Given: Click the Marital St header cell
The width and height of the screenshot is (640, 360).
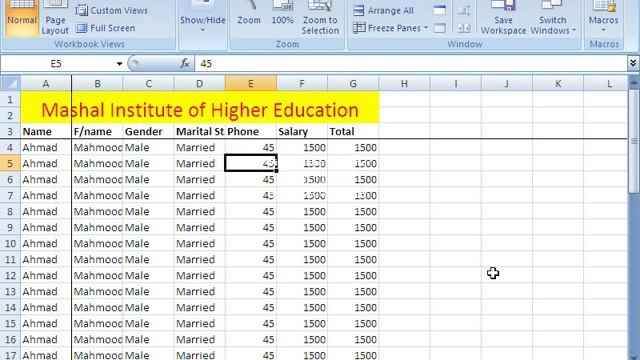Looking at the screenshot, I should pos(199,131).
